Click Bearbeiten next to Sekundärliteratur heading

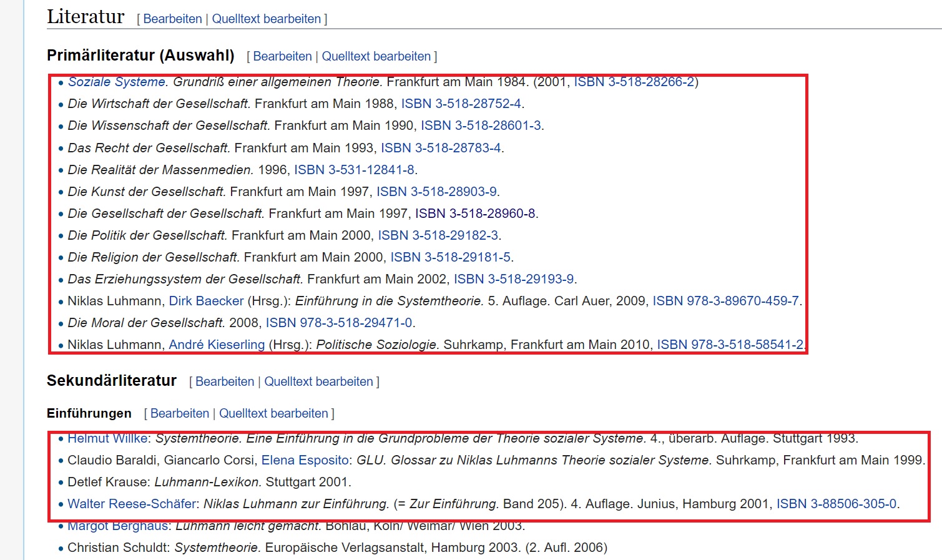(x=225, y=381)
